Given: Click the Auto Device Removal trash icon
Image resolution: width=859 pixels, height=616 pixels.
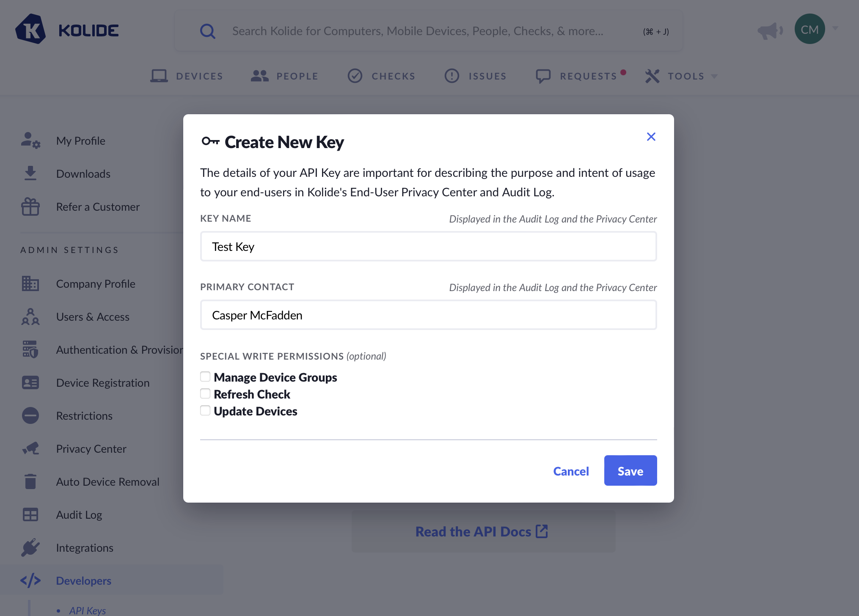Looking at the screenshot, I should pos(30,481).
